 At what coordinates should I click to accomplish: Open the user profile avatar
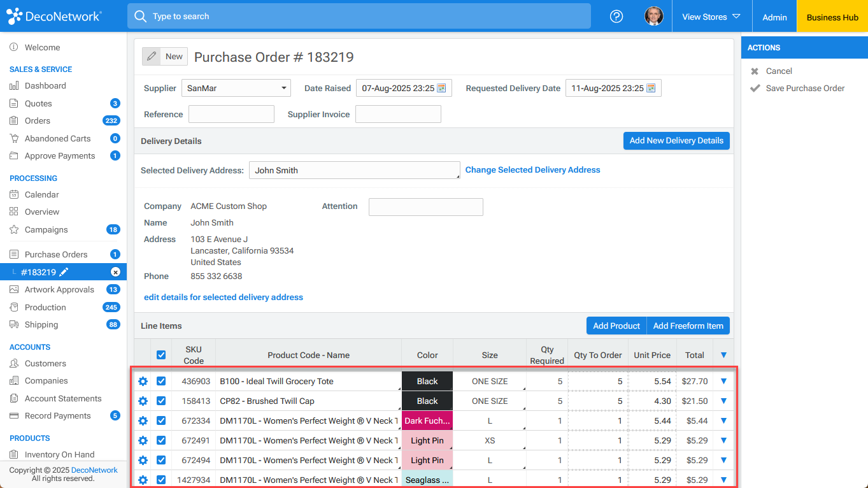[653, 17]
